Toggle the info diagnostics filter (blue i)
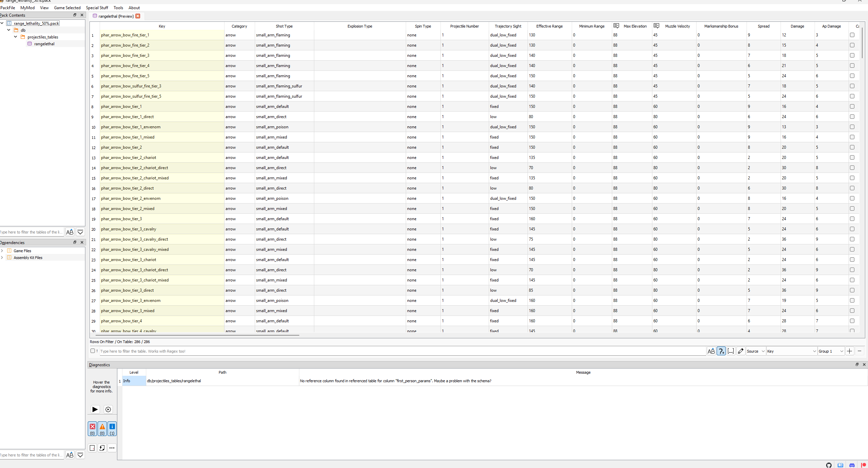The width and height of the screenshot is (868, 468). coord(112,429)
